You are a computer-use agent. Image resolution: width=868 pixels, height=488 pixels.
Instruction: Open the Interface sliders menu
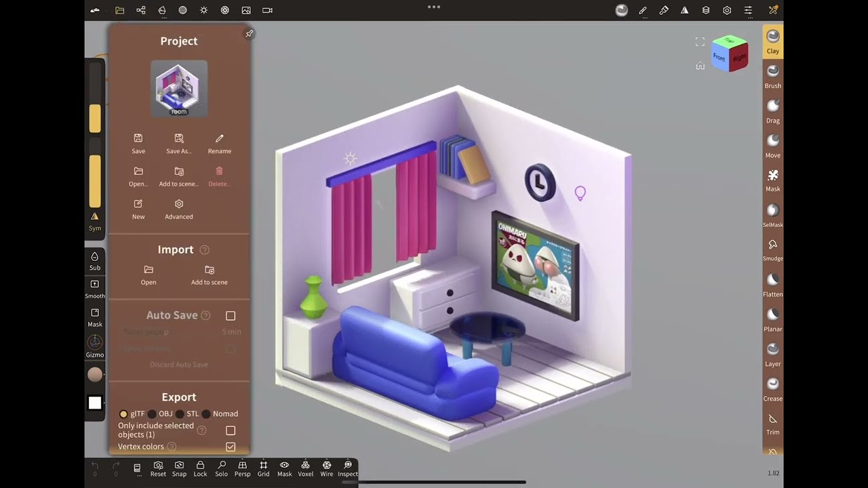point(748,10)
